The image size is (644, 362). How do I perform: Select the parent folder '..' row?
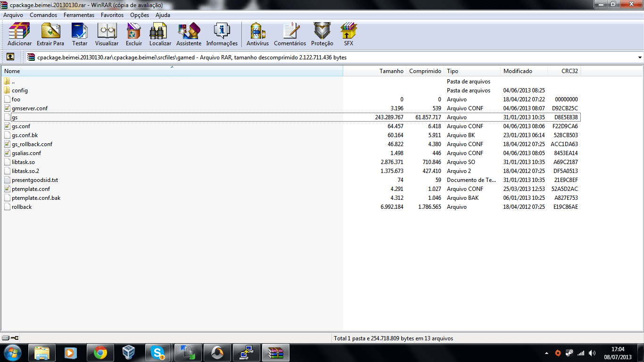291,82
